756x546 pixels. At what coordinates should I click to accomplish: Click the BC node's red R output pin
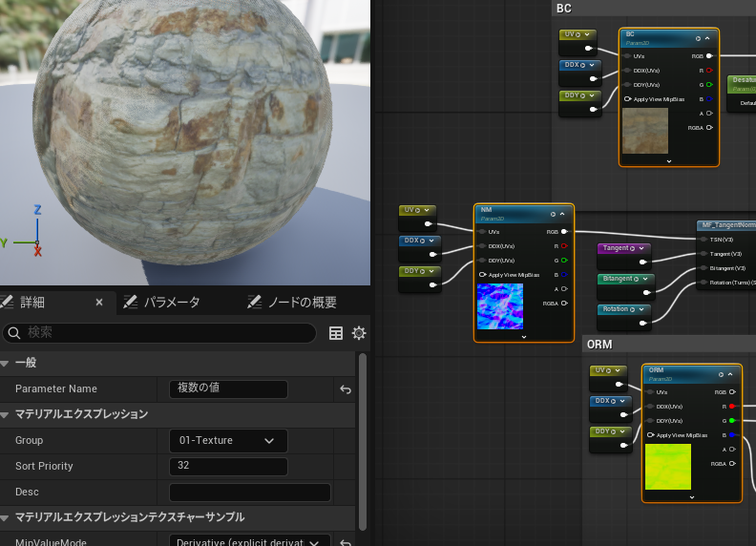pyautogui.click(x=709, y=71)
